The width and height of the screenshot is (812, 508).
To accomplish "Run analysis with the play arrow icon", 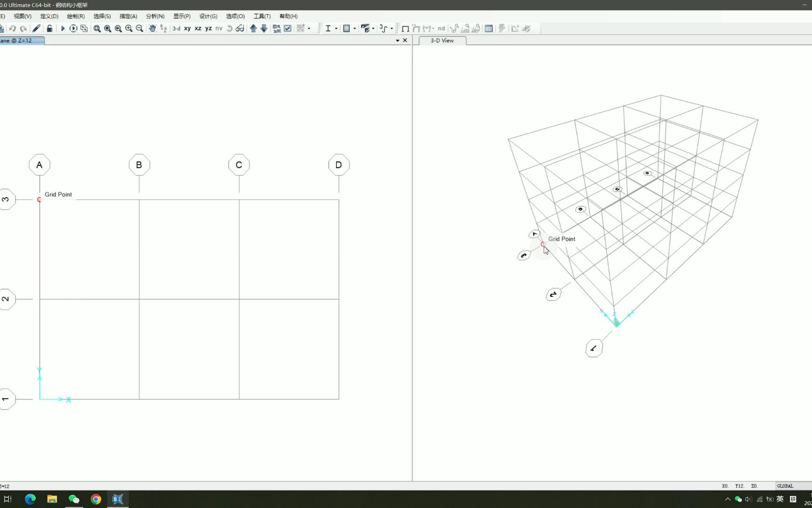I will pyautogui.click(x=62, y=29).
